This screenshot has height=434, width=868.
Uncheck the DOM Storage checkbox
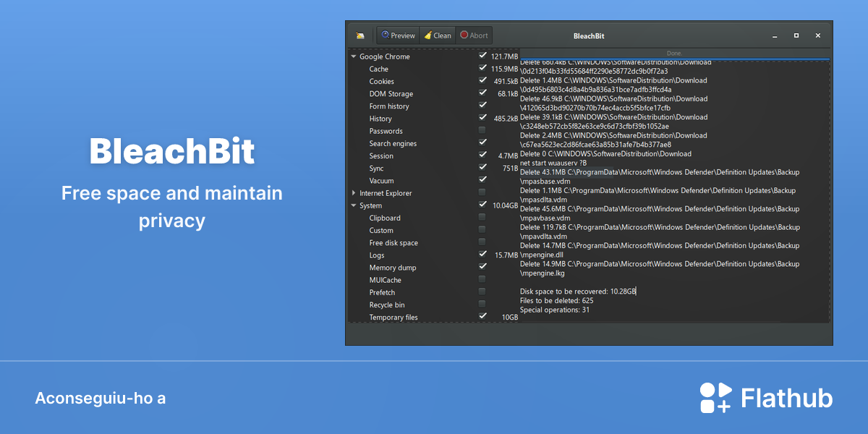(482, 93)
